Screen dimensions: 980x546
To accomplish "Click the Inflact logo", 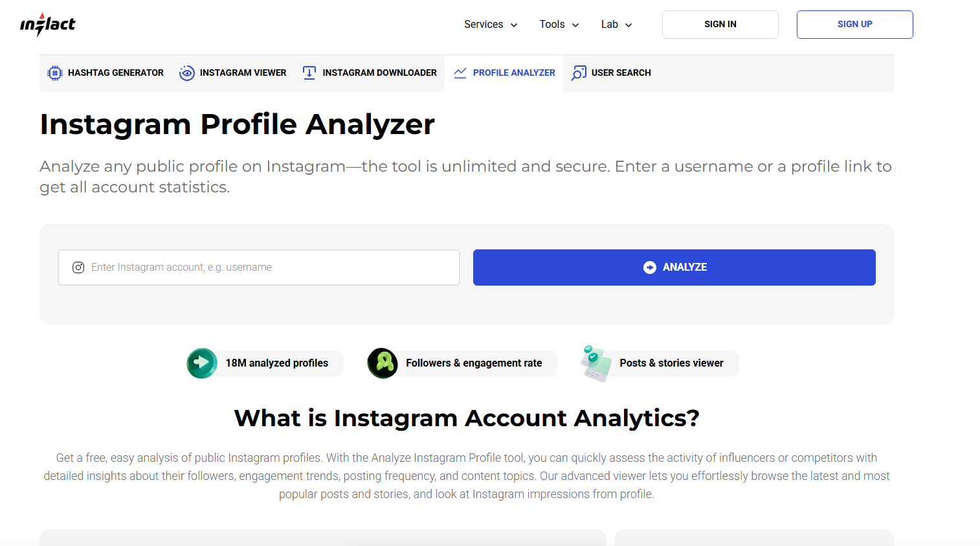I will [x=47, y=24].
